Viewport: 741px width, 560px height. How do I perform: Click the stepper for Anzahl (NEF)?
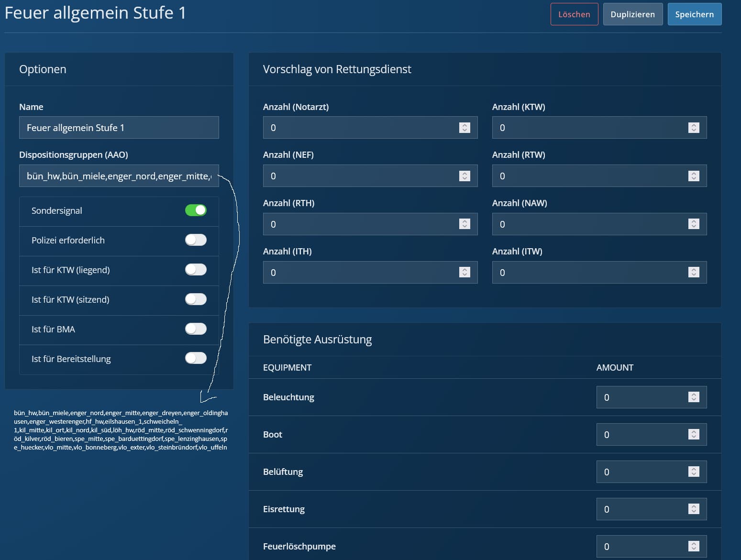(465, 176)
